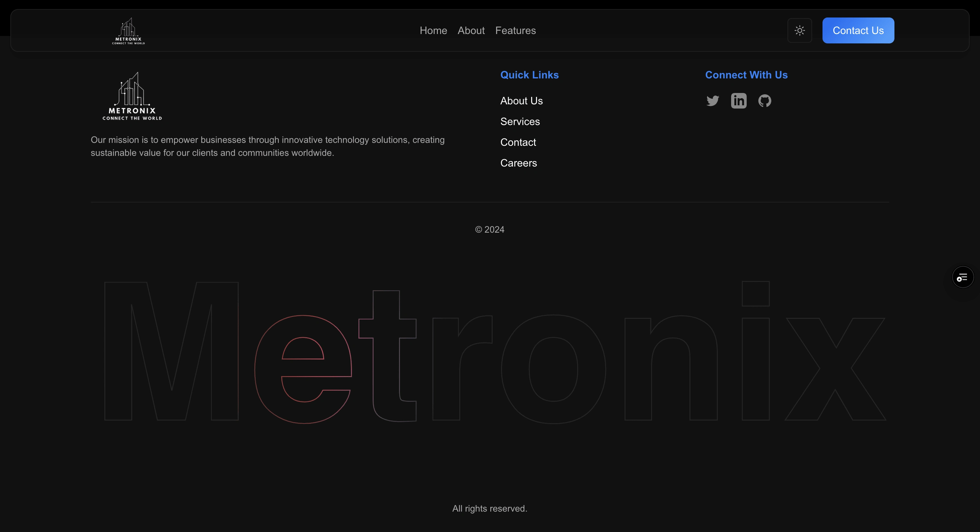This screenshot has height=532, width=980.
Task: Click the © 2024 copyright text
Action: pos(490,230)
